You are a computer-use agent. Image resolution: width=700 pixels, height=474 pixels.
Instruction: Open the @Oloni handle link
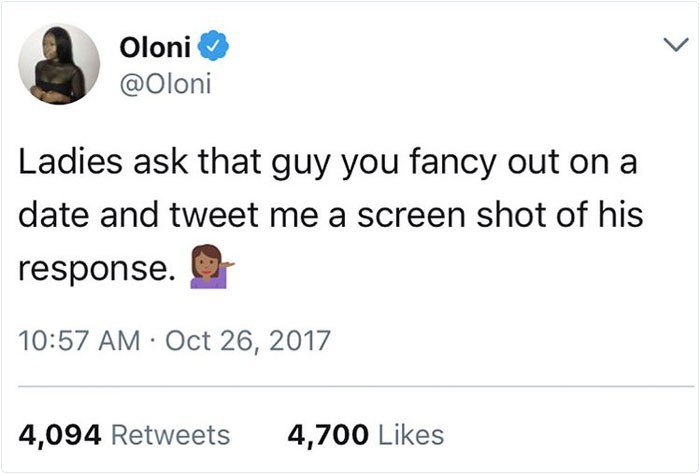pyautogui.click(x=165, y=83)
